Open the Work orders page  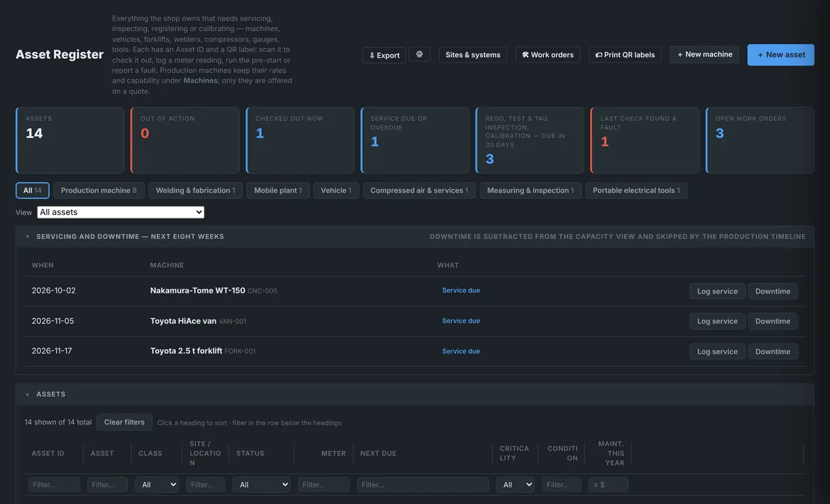tap(548, 55)
